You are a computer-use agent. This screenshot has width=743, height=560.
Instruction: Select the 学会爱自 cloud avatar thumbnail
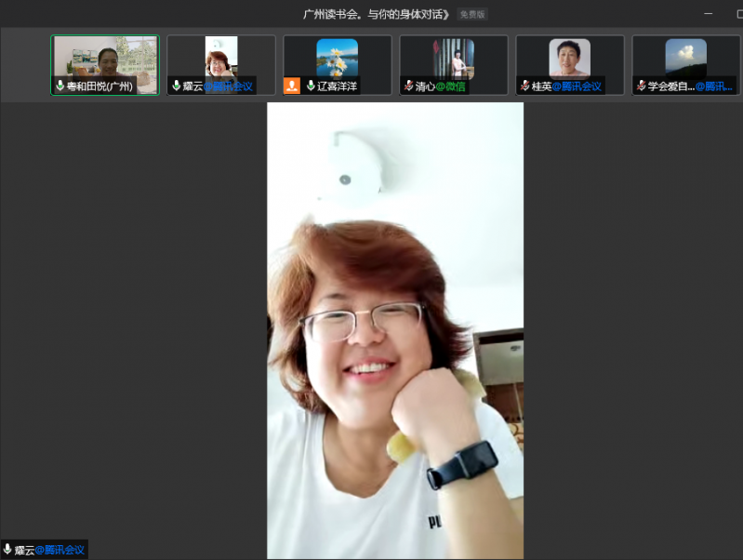[685, 57]
